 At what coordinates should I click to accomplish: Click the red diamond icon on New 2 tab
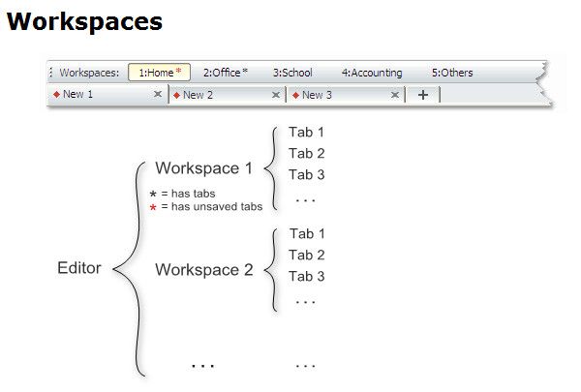[176, 95]
